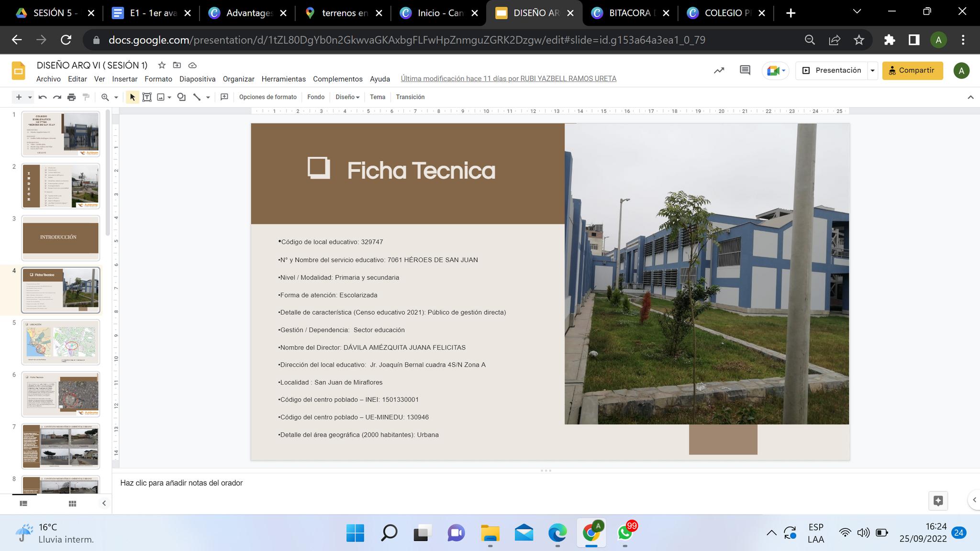Add a comment with toolbar icon

224,97
